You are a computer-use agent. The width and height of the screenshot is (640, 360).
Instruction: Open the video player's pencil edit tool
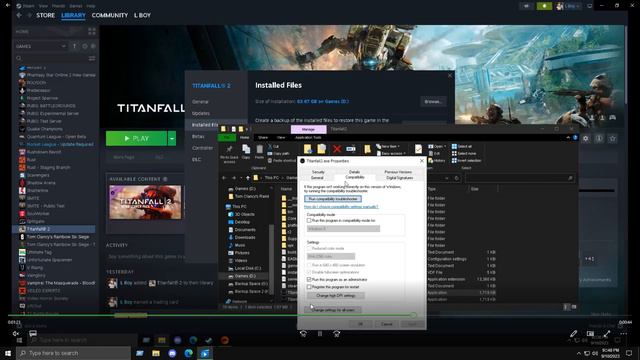[573, 334]
